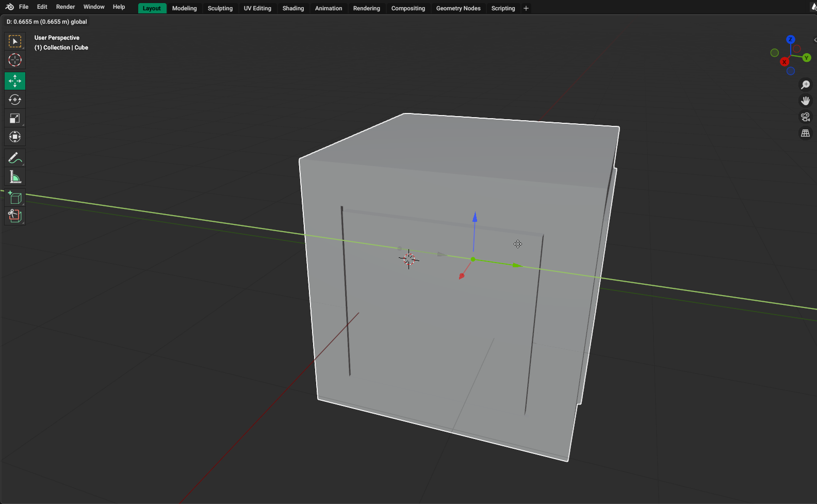
Task: Click the red X axis on navigation gizmo
Action: tap(785, 62)
